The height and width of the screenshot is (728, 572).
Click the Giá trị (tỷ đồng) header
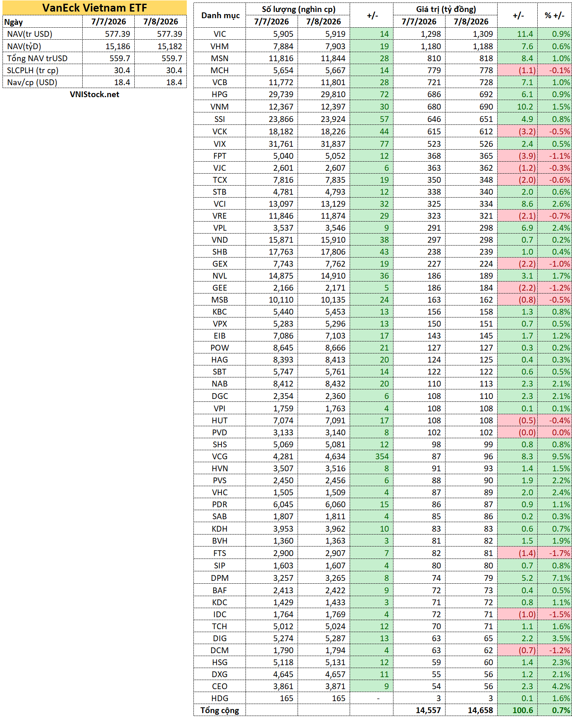click(446, 9)
